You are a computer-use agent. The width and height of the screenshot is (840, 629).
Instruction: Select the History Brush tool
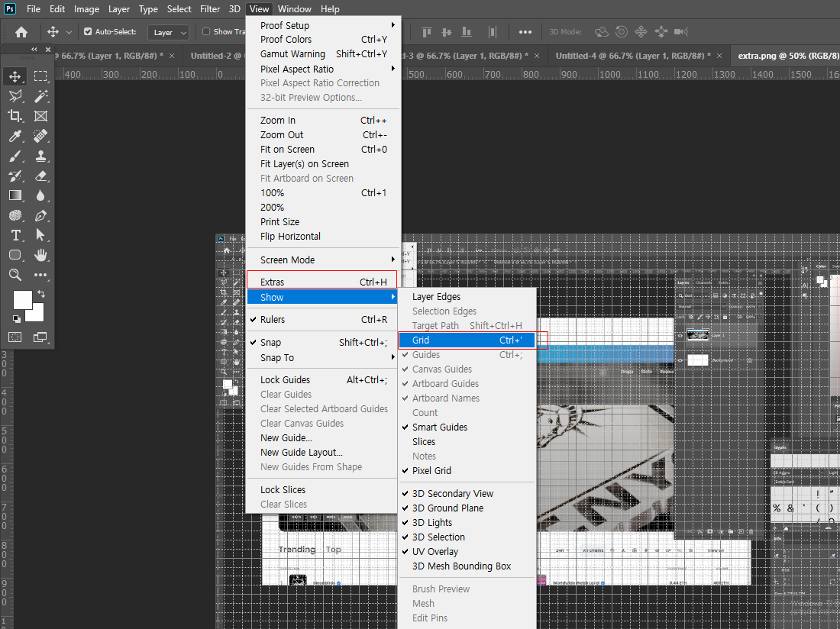15,176
